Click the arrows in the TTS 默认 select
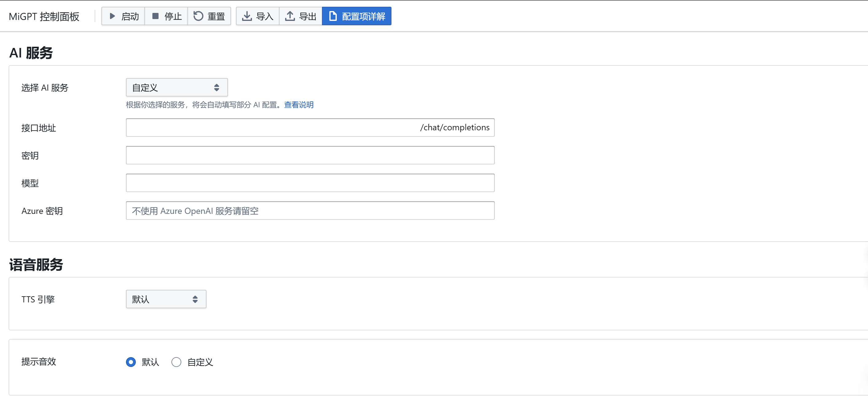The width and height of the screenshot is (868, 398). [195, 299]
